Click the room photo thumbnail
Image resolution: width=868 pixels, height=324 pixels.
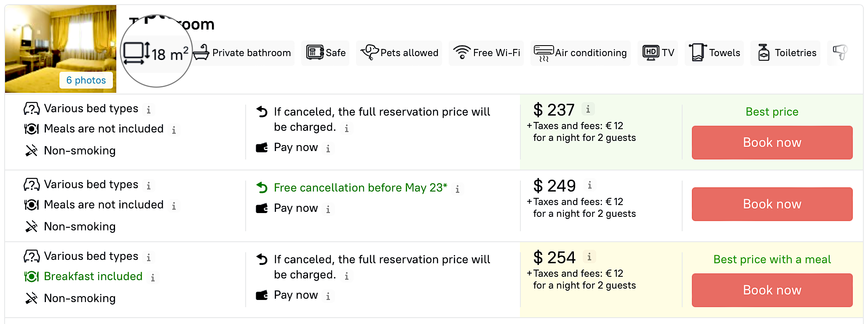(x=60, y=42)
